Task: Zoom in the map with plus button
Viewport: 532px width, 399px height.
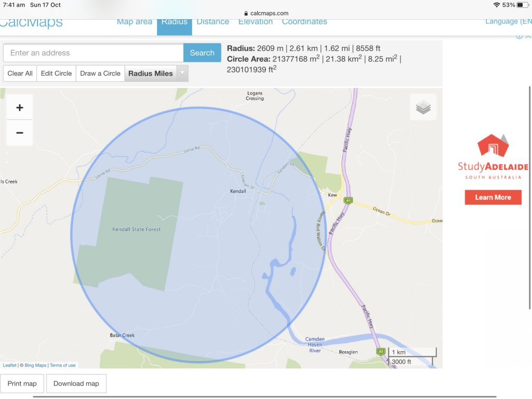Action: 20,108
